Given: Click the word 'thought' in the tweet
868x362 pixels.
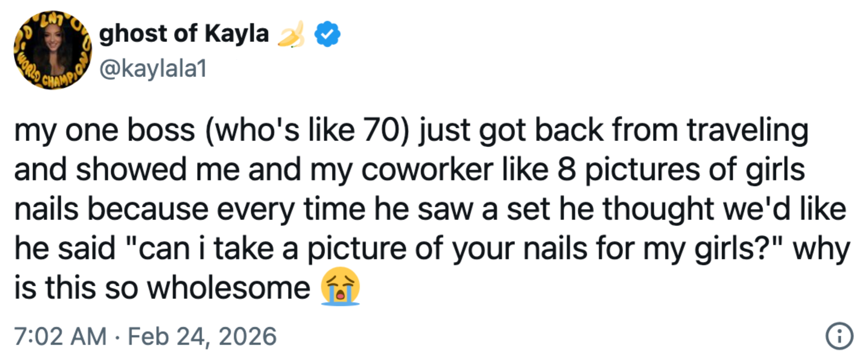Looking at the screenshot, I should tap(658, 209).
